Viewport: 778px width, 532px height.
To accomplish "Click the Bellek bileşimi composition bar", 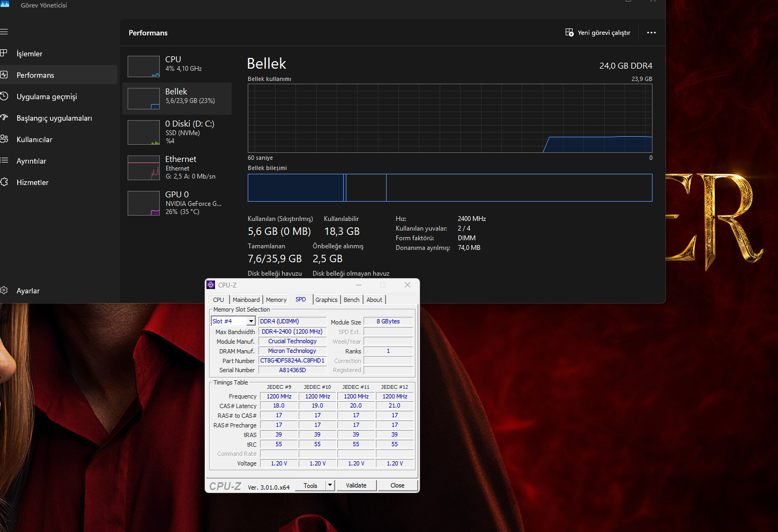I will 450,188.
